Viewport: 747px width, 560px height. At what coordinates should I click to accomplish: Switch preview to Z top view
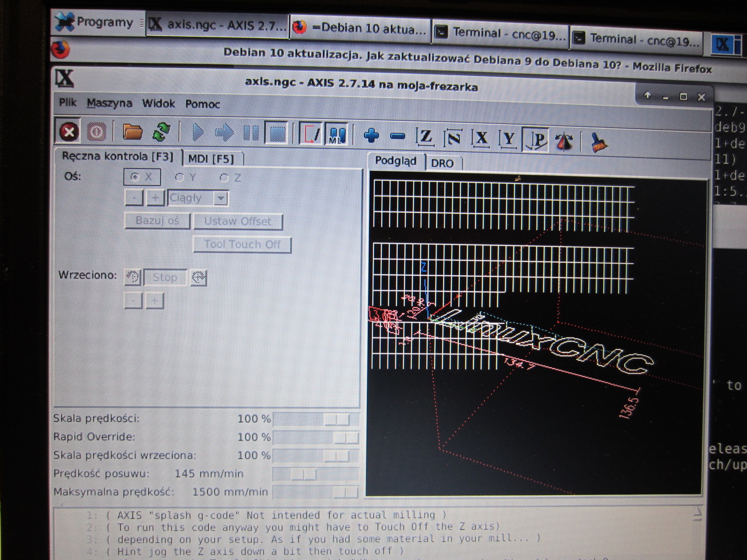[425, 137]
